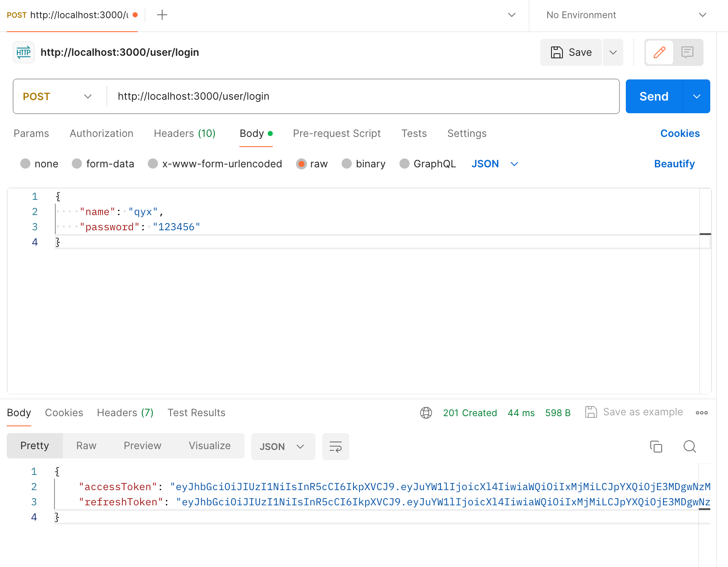Switch to the Headers (10) tab

[185, 134]
